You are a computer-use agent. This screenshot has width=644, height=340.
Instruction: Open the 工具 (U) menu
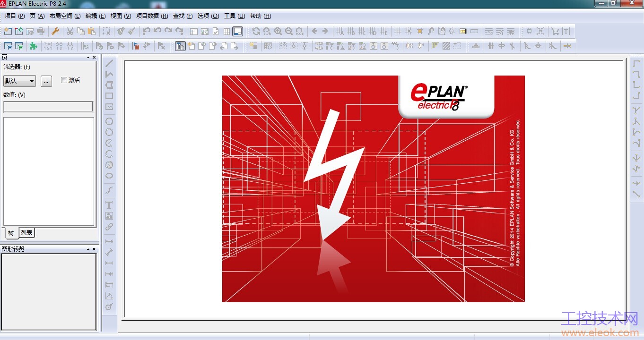(235, 16)
